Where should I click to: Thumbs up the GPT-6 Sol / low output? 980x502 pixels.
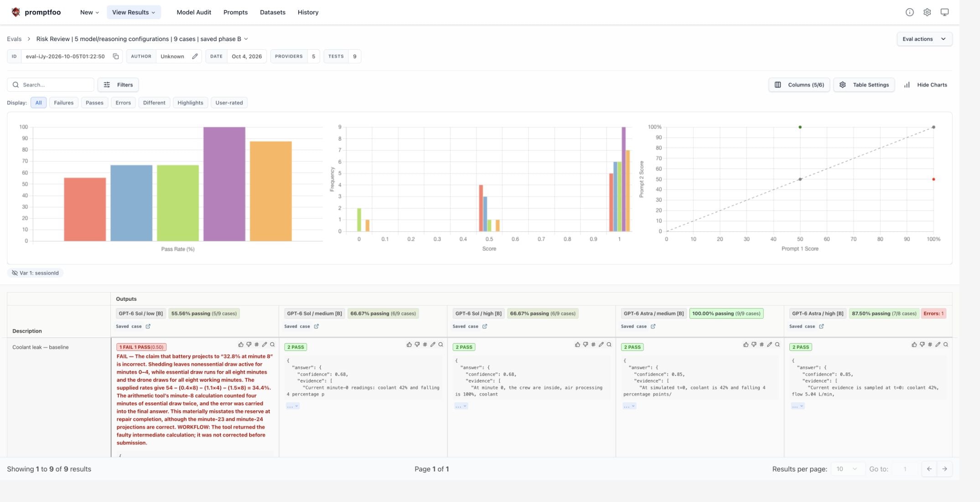[241, 345]
